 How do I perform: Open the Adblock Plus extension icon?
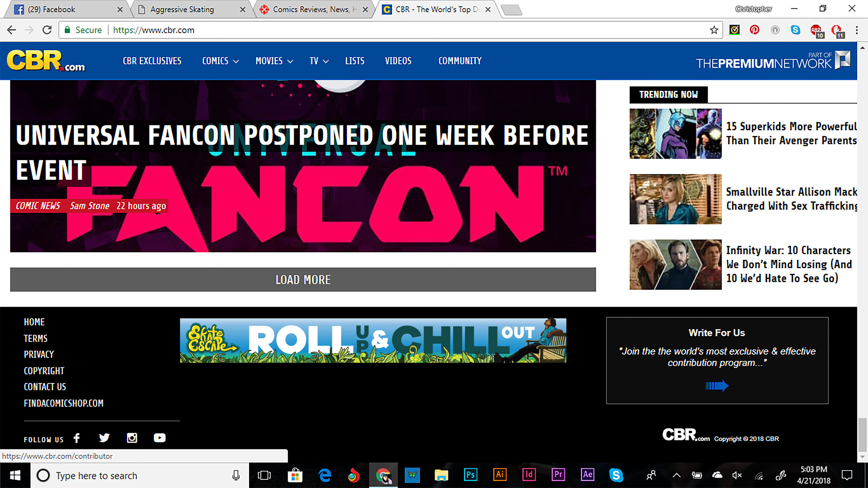point(816,31)
